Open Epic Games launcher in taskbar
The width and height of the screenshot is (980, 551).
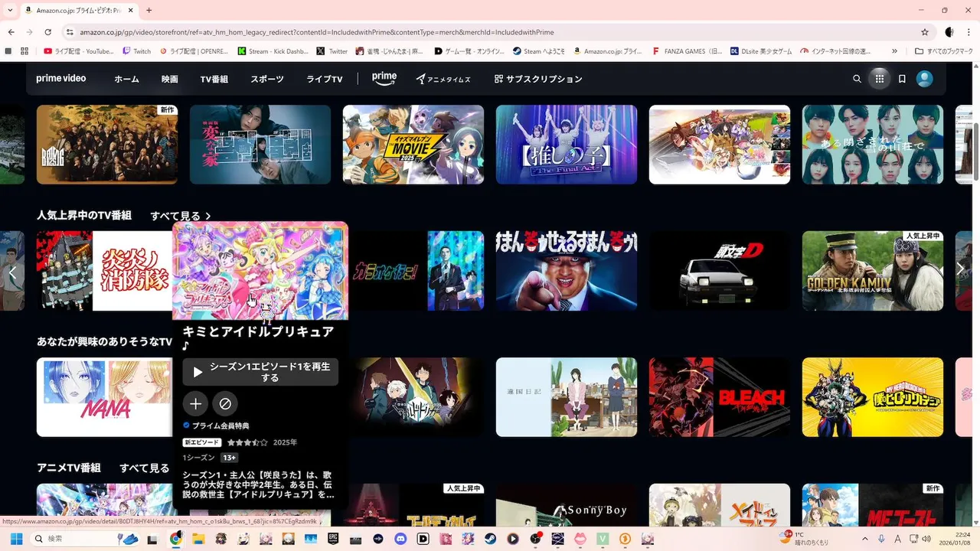click(334, 539)
